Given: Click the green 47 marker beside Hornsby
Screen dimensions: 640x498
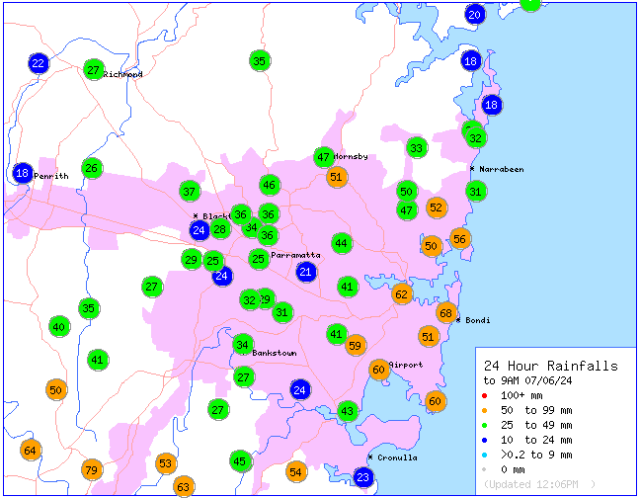Looking at the screenshot, I should pyautogui.click(x=323, y=157).
